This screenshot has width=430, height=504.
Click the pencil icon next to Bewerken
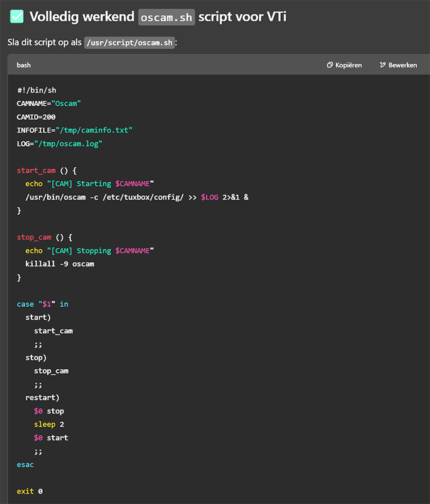[x=383, y=65]
